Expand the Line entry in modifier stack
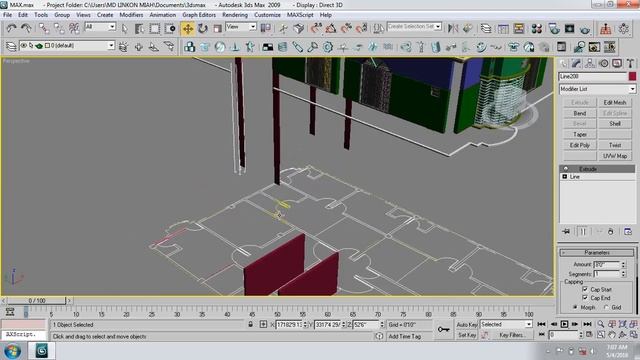This screenshot has height=360, width=640. pos(565,177)
